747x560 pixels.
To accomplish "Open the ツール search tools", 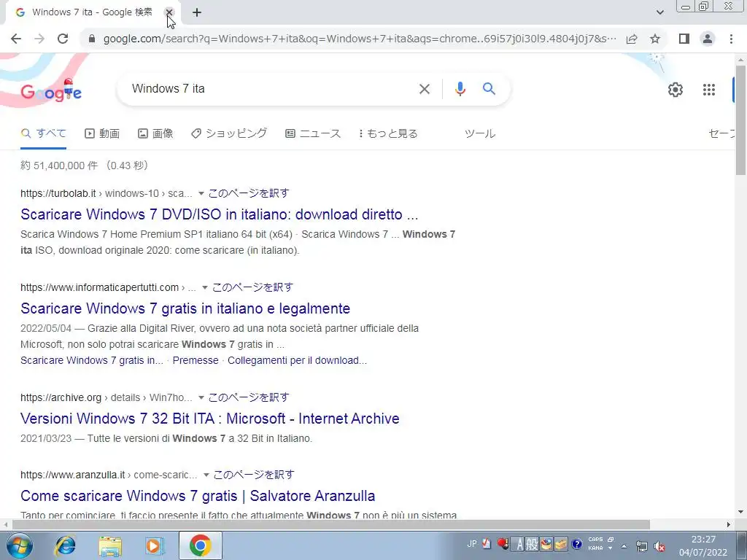I will click(x=480, y=134).
